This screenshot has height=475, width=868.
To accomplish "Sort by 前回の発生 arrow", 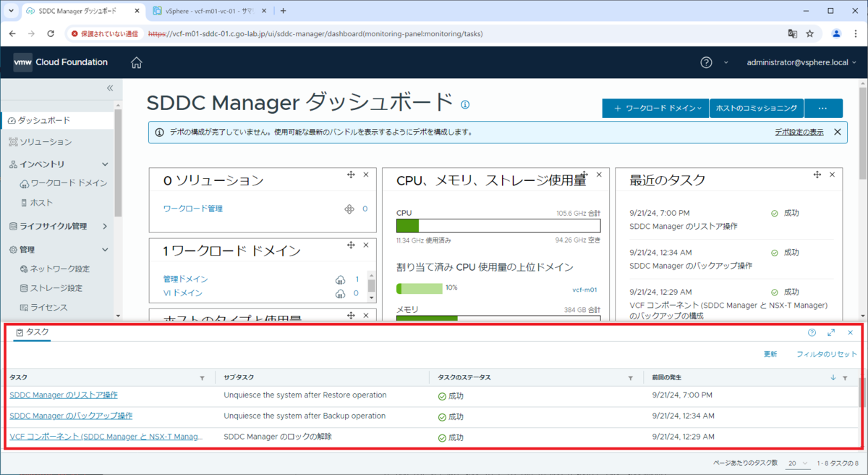I will pos(833,378).
